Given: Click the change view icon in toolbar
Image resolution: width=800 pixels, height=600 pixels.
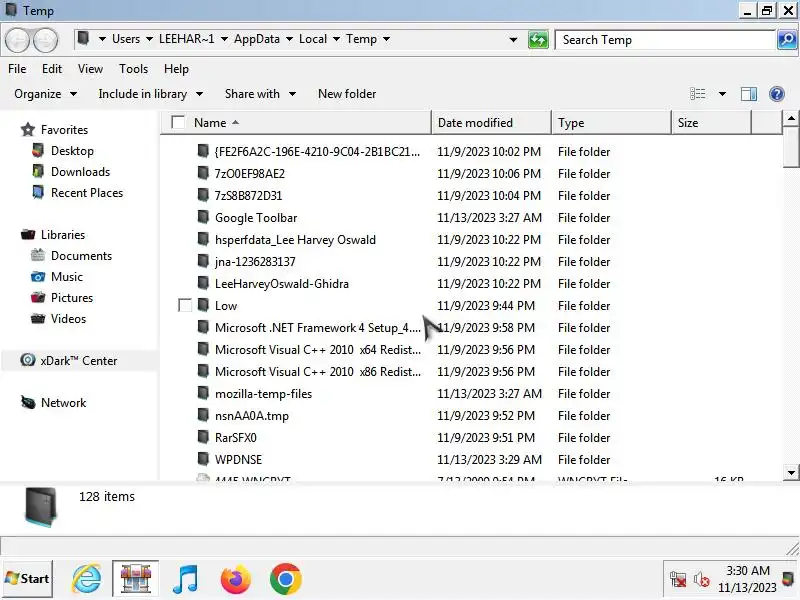Looking at the screenshot, I should click(x=698, y=94).
